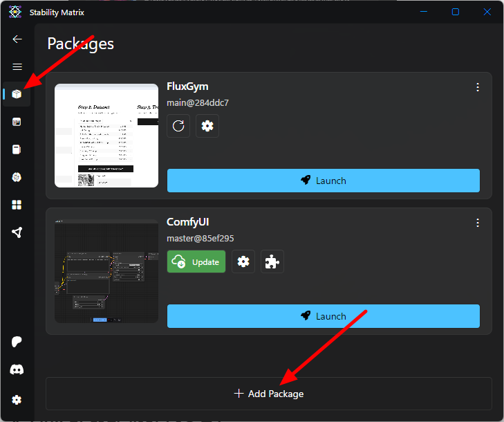Open the Patreon sidebar icon
Screen dimensions: 504x422
click(x=17, y=342)
